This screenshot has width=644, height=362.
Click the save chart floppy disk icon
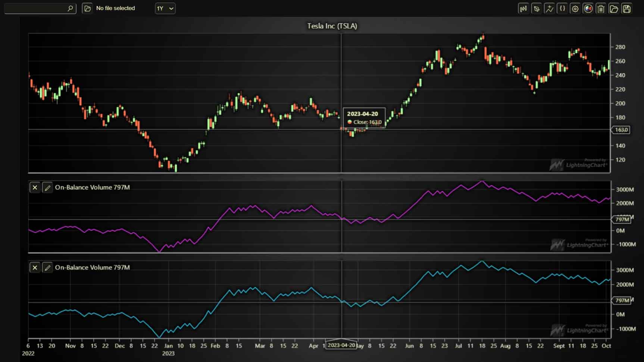click(626, 9)
